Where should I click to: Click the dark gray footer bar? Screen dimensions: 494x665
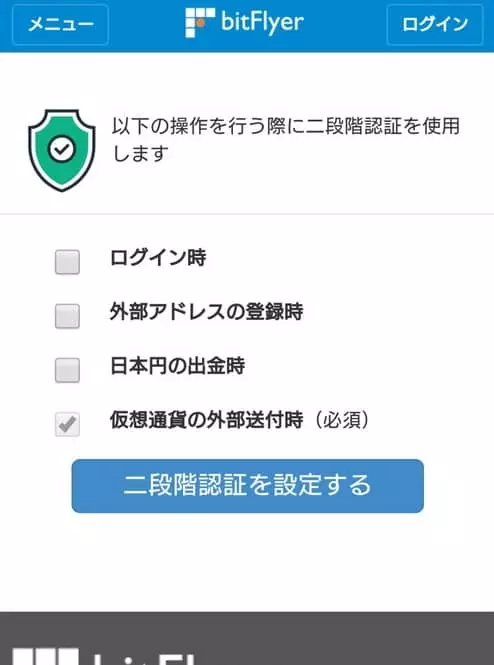click(x=247, y=638)
